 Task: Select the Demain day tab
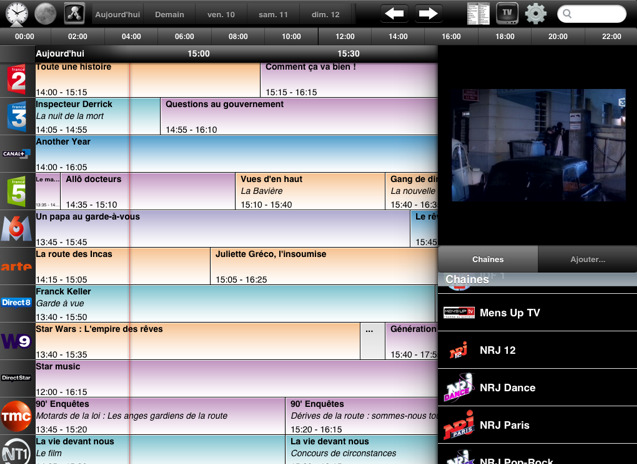[x=169, y=15]
